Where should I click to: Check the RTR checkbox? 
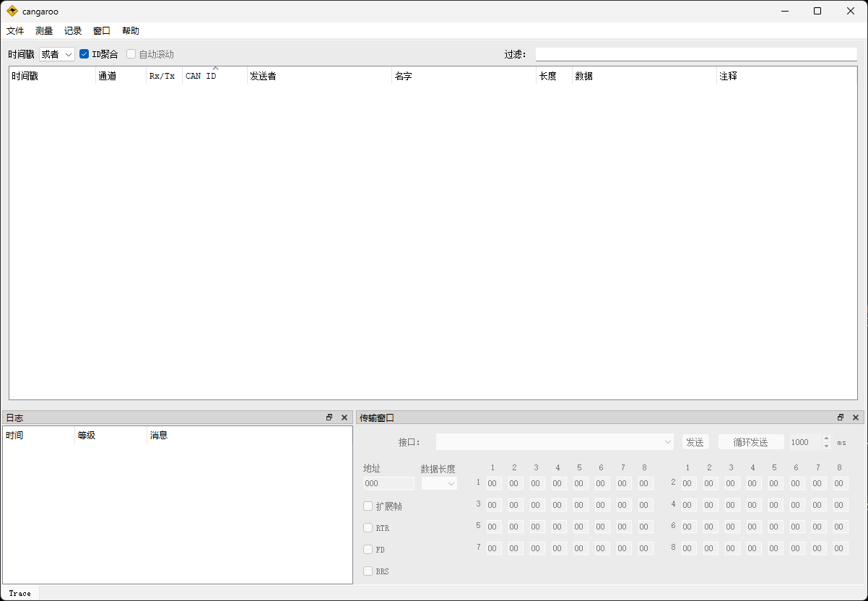pyautogui.click(x=368, y=527)
